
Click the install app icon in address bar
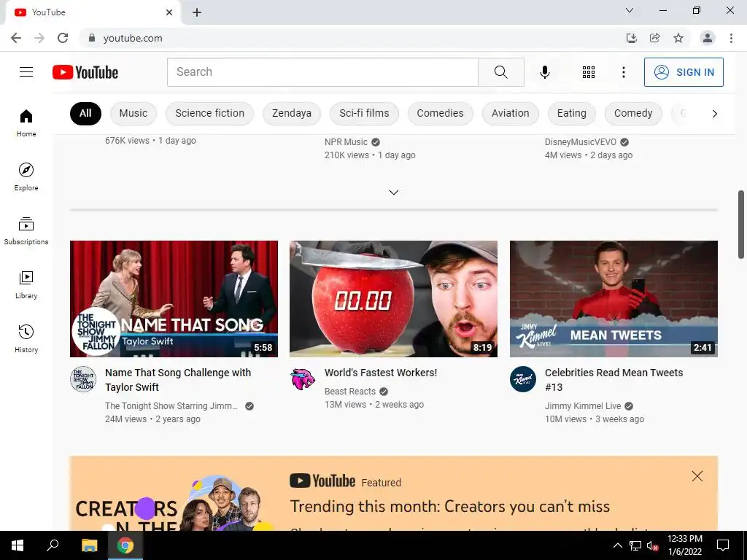(632, 38)
